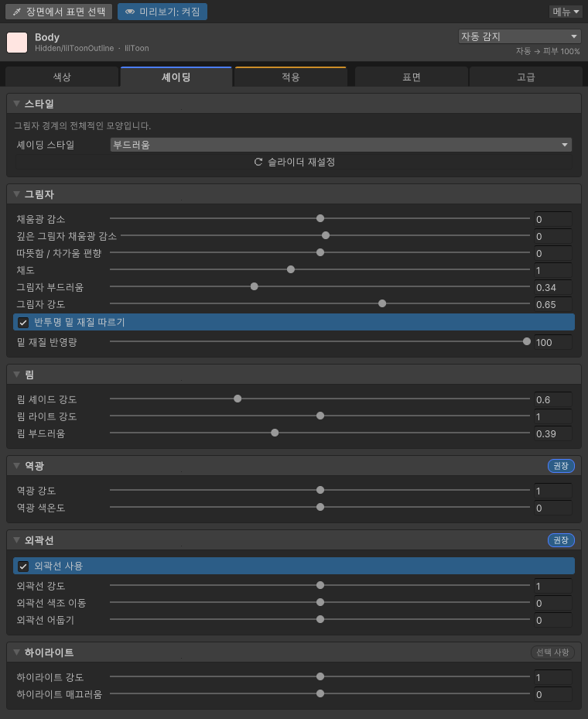
Task: Click the 밑 재질 반영량 slider handle
Action: (x=527, y=341)
